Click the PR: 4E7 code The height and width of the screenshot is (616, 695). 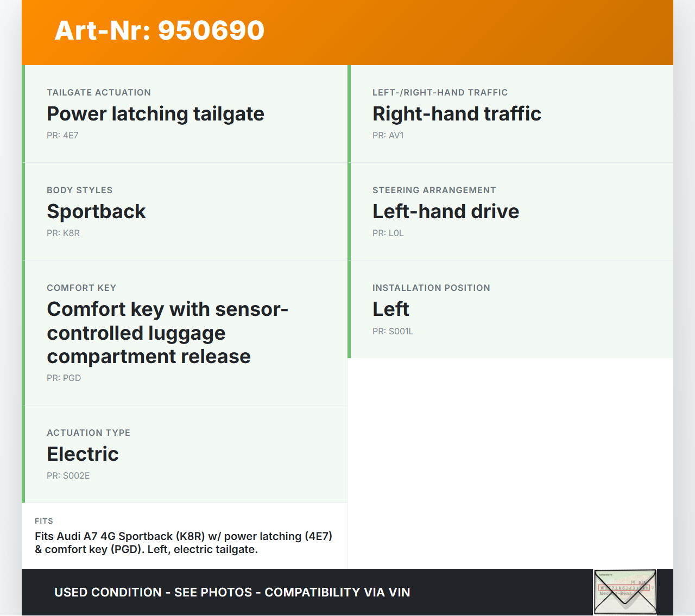pos(62,136)
